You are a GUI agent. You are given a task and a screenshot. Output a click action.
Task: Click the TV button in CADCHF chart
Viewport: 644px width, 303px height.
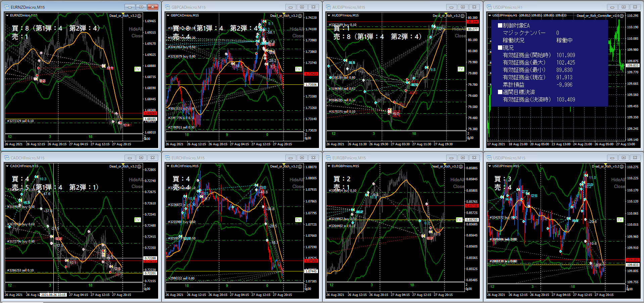pos(137,220)
